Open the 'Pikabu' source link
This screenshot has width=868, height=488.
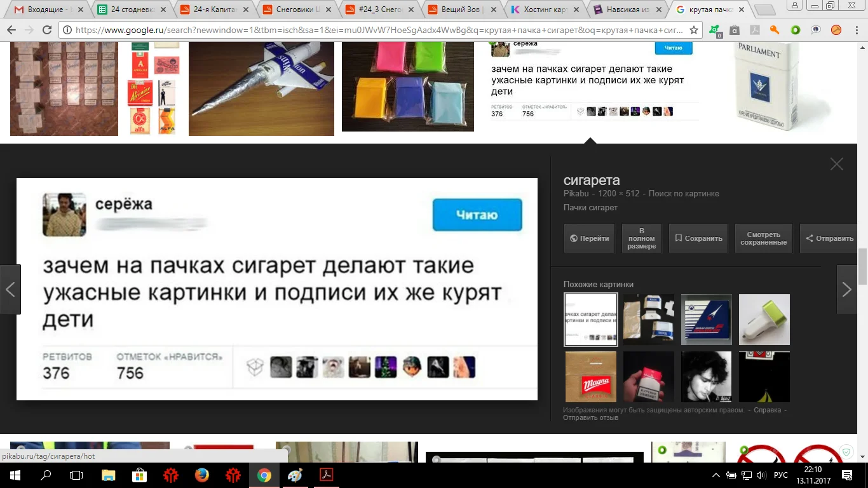pos(577,194)
